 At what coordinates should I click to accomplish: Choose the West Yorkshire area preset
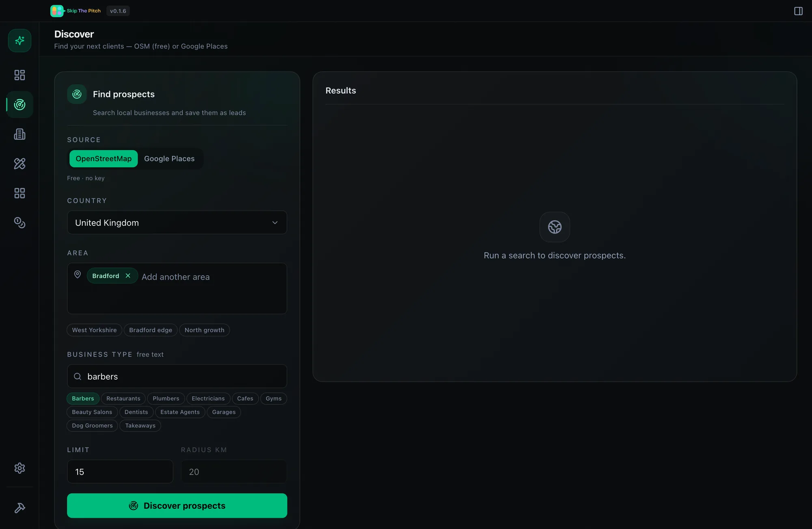[x=94, y=330]
